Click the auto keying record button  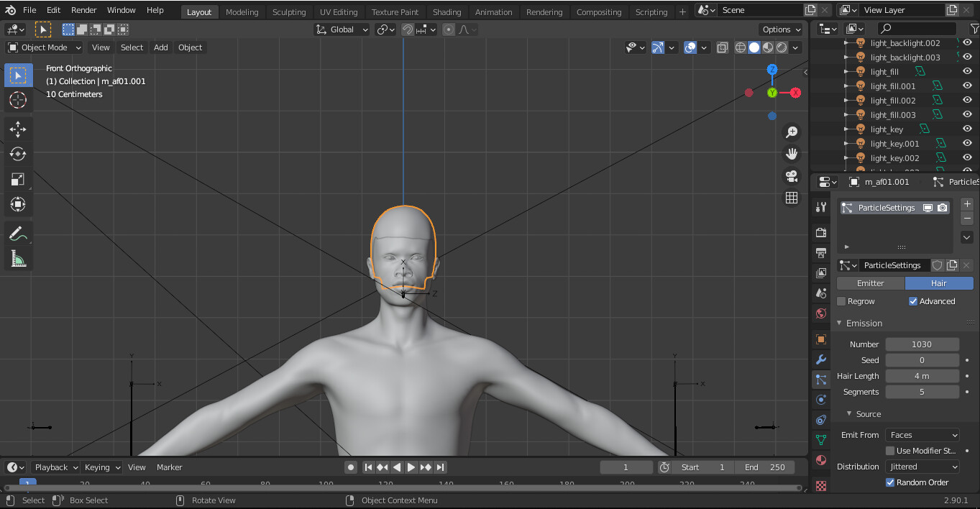coord(351,467)
